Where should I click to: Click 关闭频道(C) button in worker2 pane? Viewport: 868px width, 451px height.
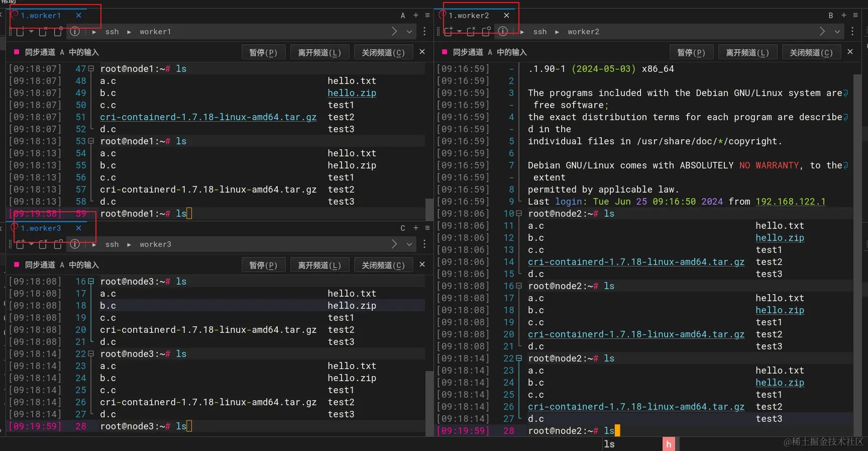(811, 52)
